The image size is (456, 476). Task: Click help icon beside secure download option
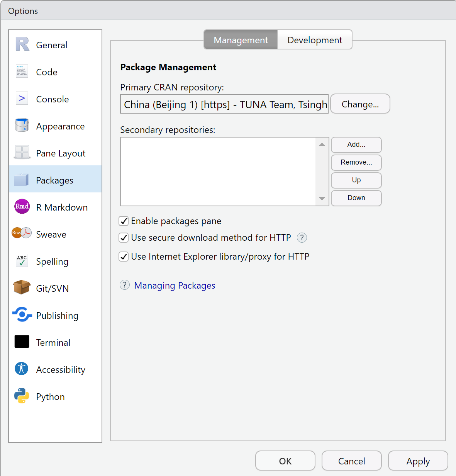click(x=302, y=238)
